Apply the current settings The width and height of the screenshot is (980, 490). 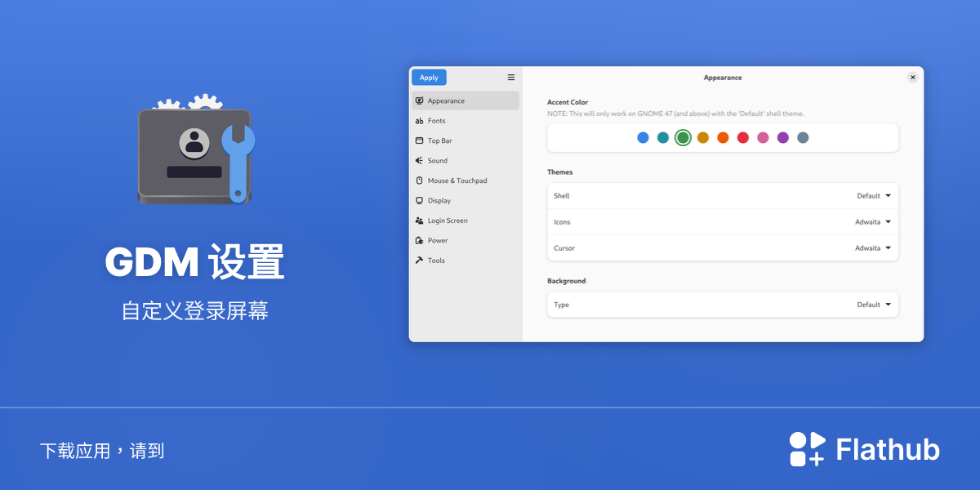pos(429,78)
